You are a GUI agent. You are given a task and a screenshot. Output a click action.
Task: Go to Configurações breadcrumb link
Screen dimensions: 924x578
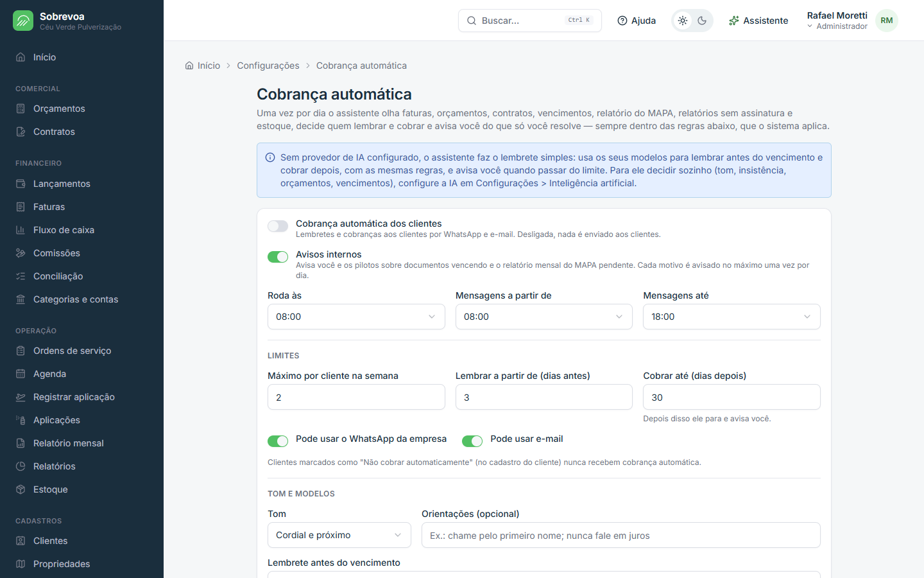click(268, 66)
